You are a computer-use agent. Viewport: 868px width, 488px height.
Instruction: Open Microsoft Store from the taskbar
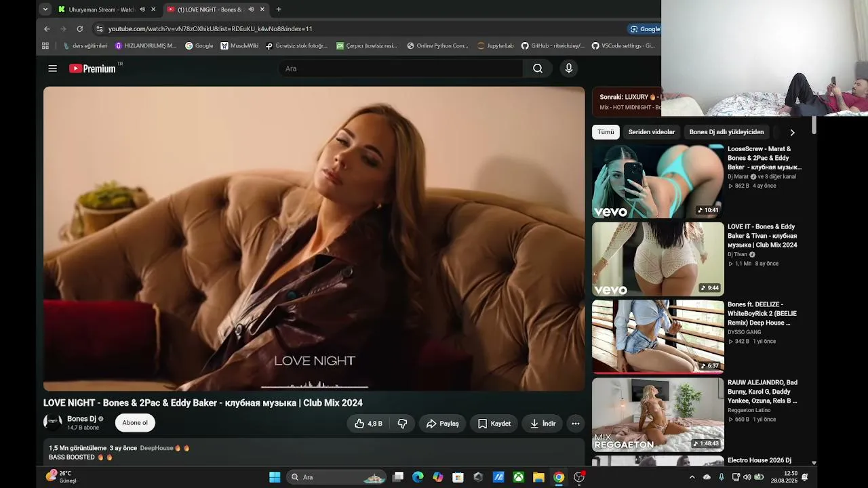458,477
